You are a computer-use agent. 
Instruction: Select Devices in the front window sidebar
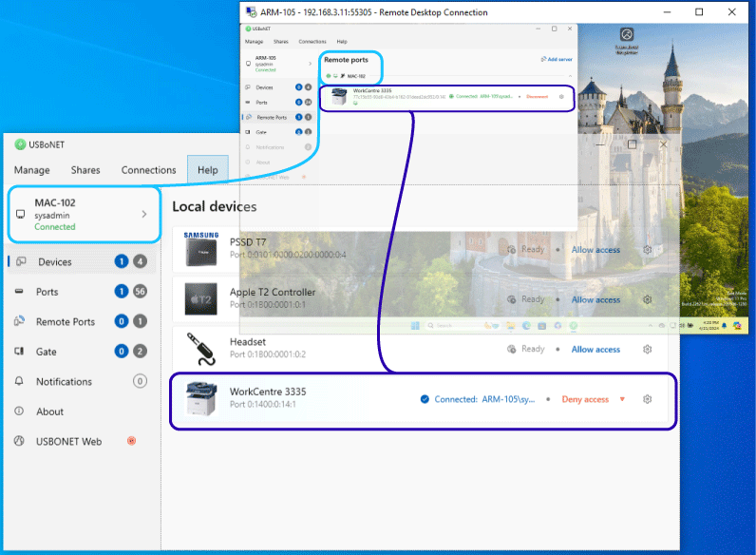[x=81, y=261]
